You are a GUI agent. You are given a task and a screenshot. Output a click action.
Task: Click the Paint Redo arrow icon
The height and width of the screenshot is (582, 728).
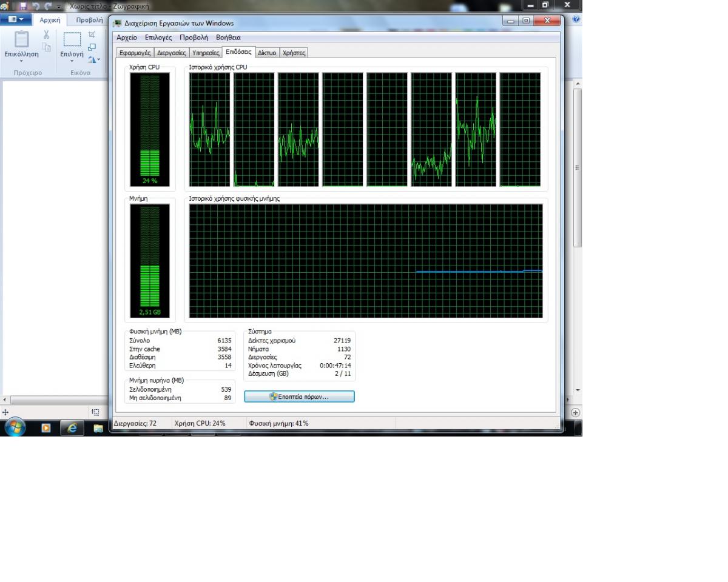pyautogui.click(x=47, y=6)
